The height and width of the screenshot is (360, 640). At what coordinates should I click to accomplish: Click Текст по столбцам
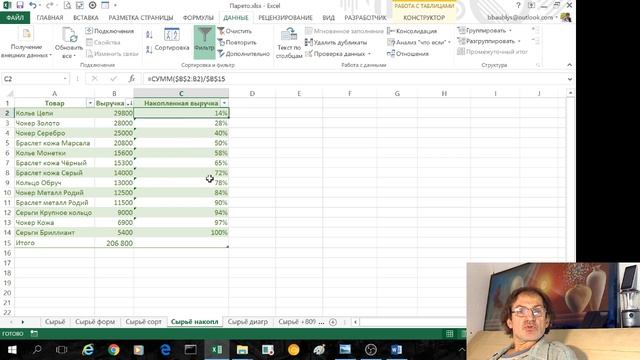tap(289, 43)
